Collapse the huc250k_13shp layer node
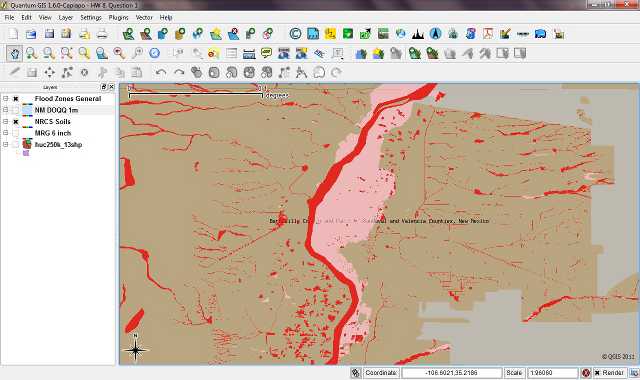Viewport: 640px width, 380px height. pos(6,144)
